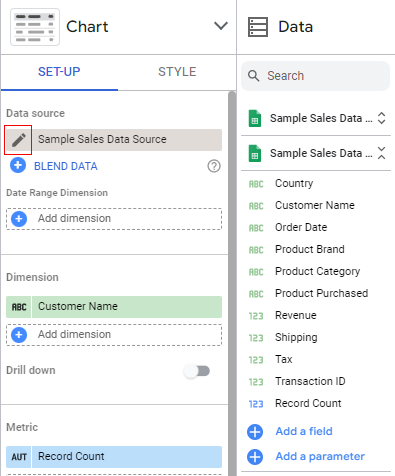
Task: Click the Add a parameter link
Action: pos(320,456)
